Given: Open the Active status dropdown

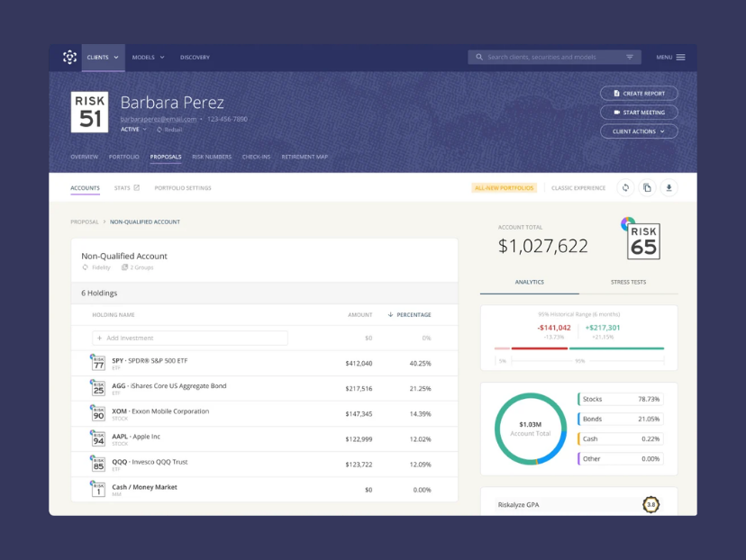Looking at the screenshot, I should 133,130.
